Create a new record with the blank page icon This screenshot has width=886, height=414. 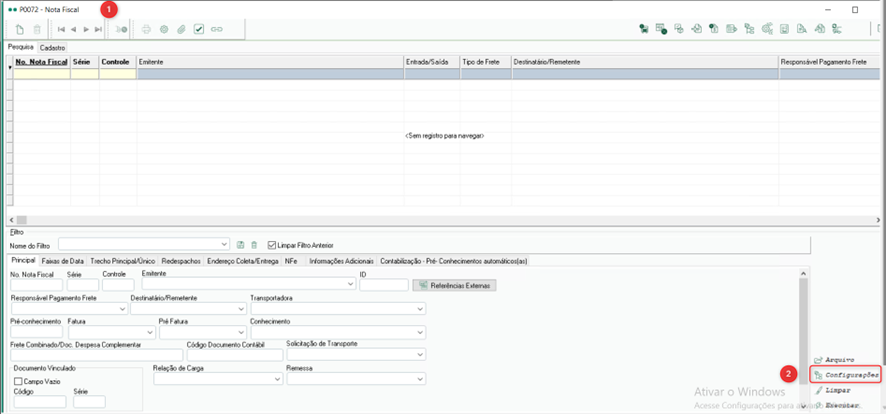(x=20, y=29)
